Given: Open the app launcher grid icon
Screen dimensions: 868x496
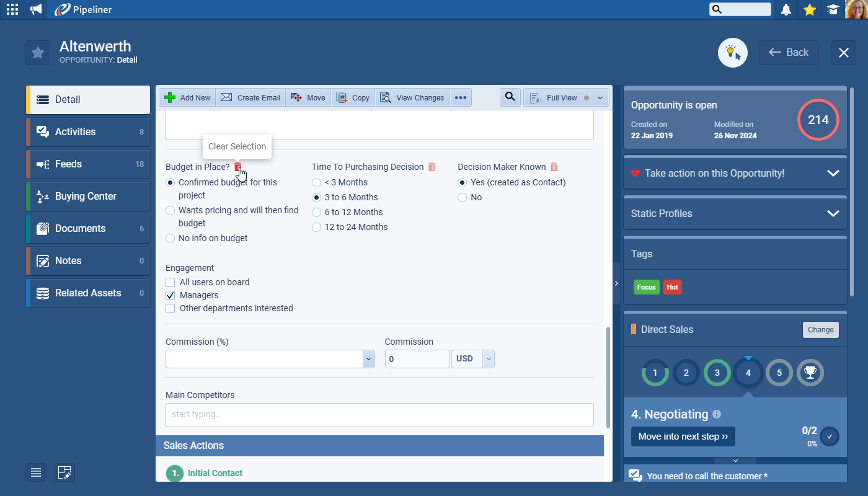Looking at the screenshot, I should [x=12, y=9].
